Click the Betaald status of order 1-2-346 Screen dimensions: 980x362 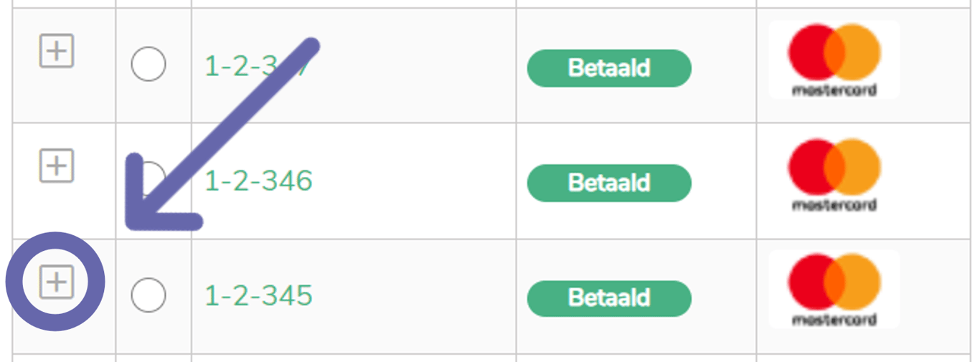(x=609, y=183)
